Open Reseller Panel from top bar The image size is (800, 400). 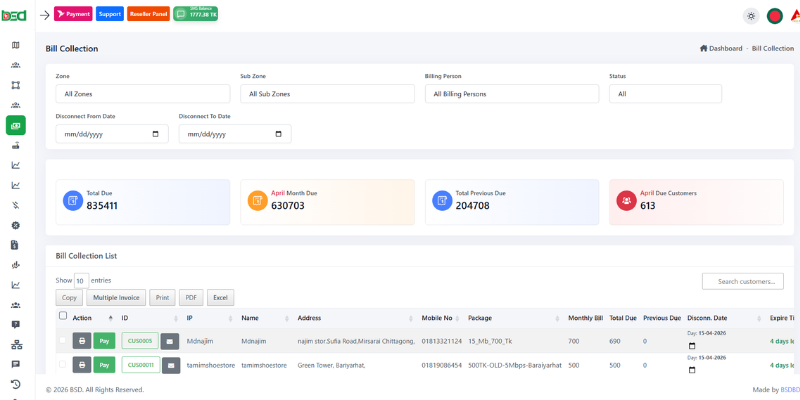tap(148, 14)
